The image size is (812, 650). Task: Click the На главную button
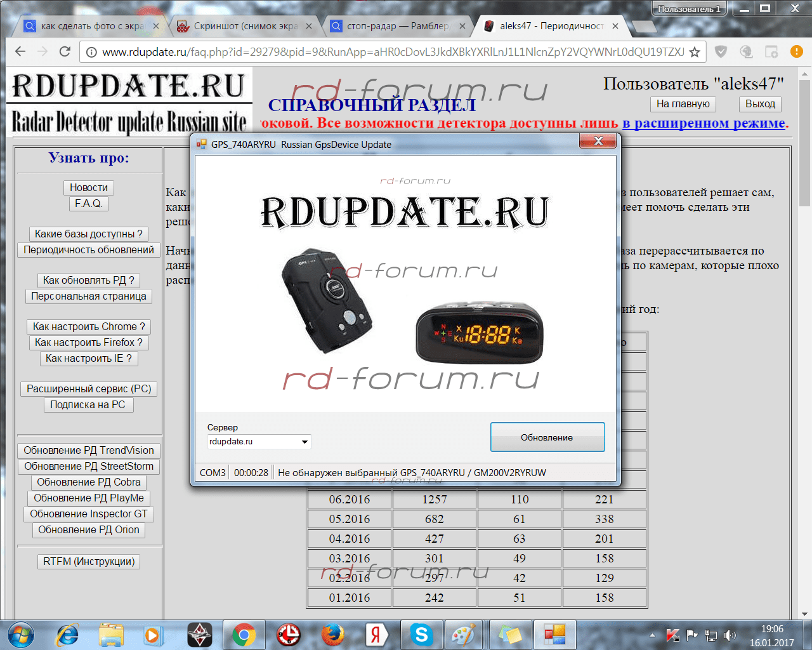point(683,104)
